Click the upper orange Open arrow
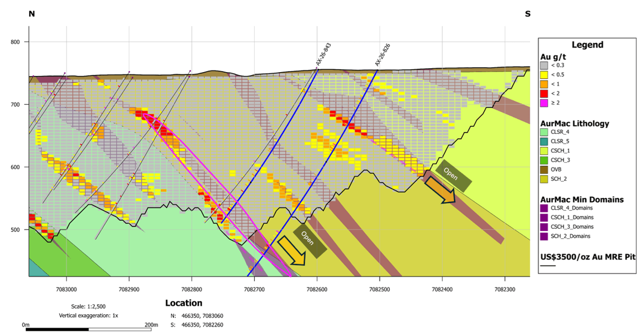This screenshot has height=336, width=644. 440,190
